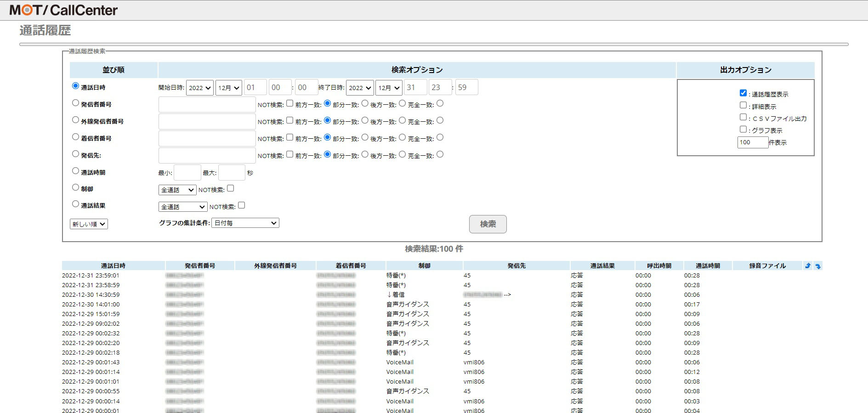The height and width of the screenshot is (413, 868).
Task: Click the 100 件表示 count field
Action: point(752,142)
